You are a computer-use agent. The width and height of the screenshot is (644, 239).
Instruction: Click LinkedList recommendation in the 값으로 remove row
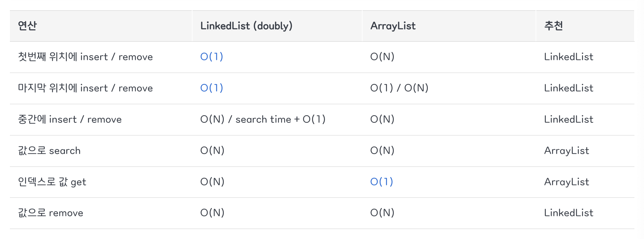pos(569,213)
